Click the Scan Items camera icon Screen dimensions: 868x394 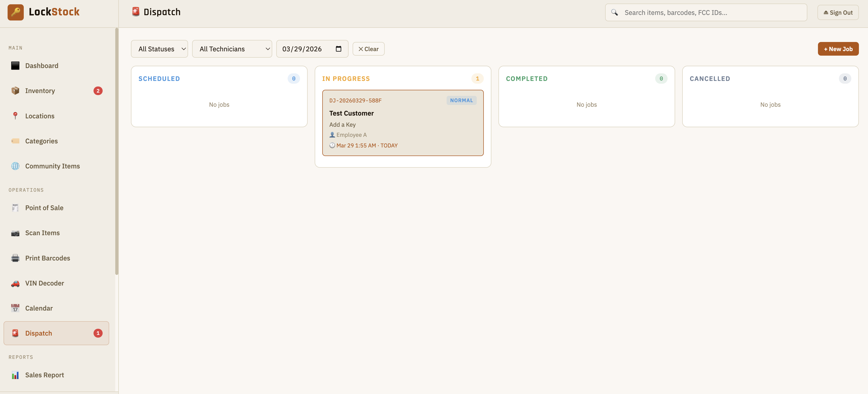coord(15,233)
